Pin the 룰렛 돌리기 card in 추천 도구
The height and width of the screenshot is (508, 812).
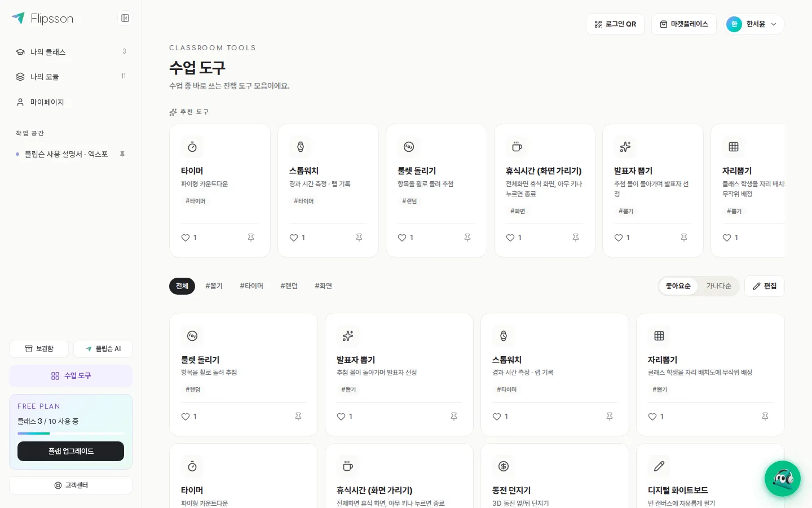click(x=467, y=238)
